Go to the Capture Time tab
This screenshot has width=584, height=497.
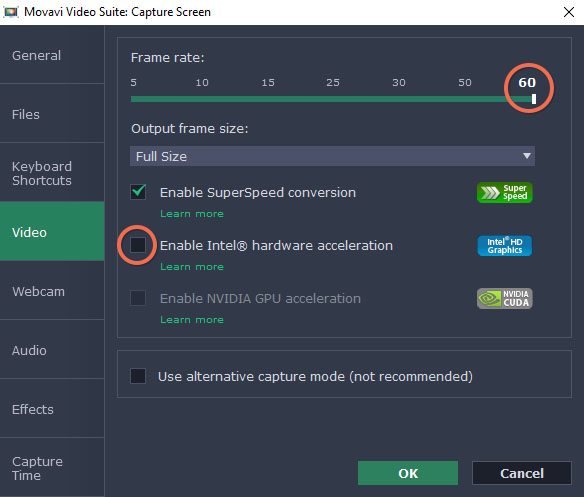[52, 468]
